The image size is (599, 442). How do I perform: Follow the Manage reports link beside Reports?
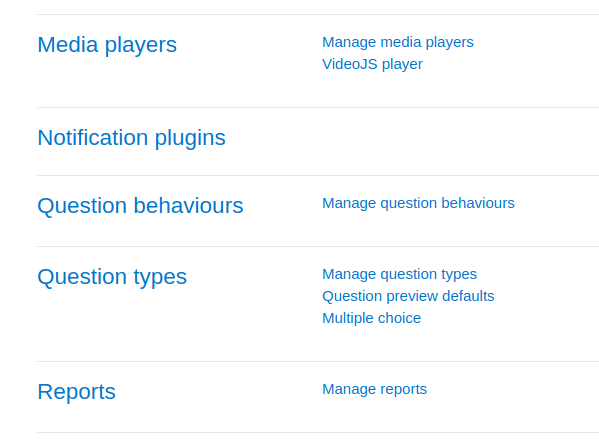click(x=374, y=389)
